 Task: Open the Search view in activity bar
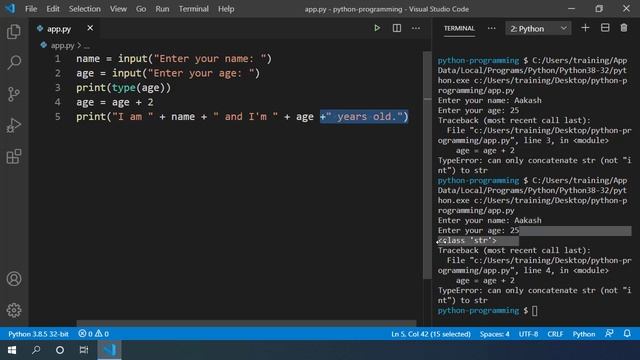[14, 62]
